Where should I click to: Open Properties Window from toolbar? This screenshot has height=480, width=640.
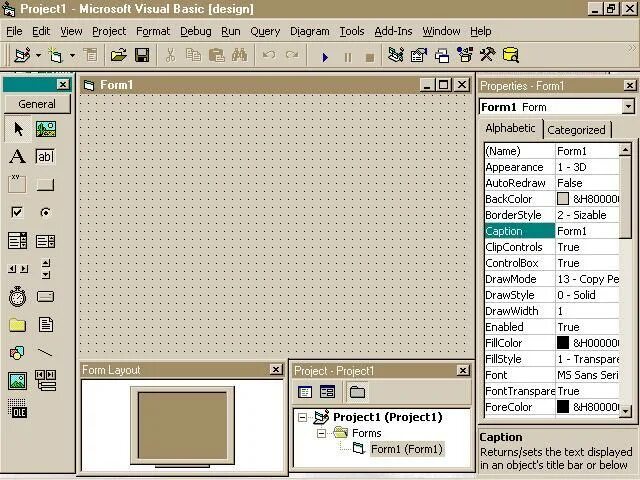[x=419, y=55]
